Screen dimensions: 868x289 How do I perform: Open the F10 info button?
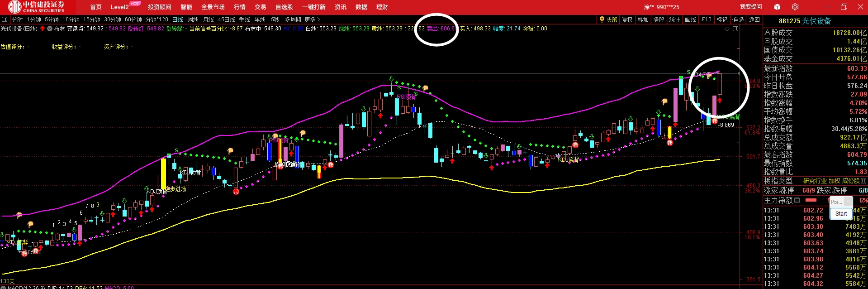(x=707, y=19)
